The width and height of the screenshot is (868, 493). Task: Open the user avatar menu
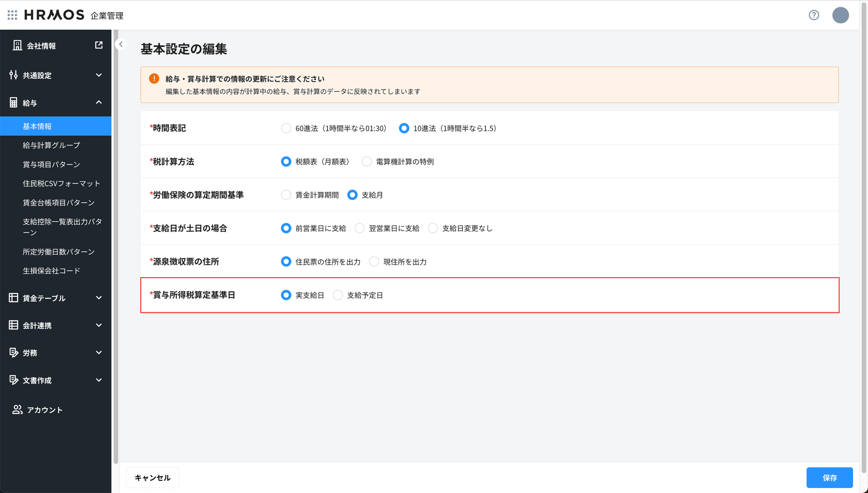[840, 15]
